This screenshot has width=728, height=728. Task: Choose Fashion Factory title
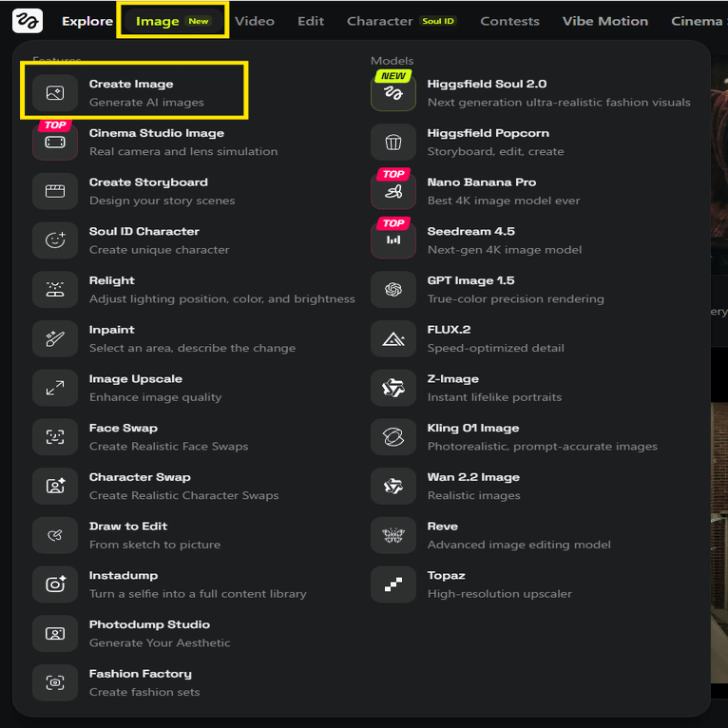pyautogui.click(x=141, y=675)
